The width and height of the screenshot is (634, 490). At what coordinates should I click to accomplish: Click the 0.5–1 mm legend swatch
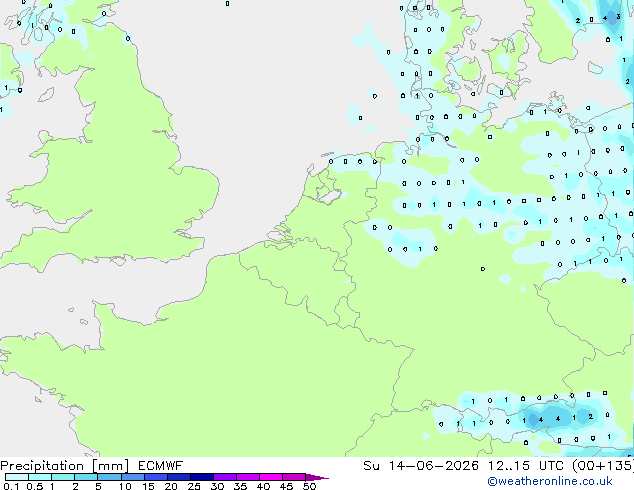coord(40,477)
